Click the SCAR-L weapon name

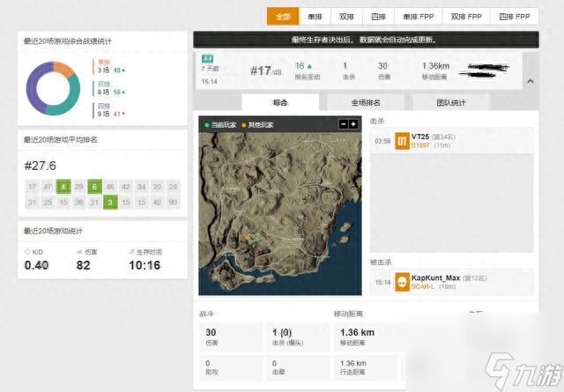[423, 286]
